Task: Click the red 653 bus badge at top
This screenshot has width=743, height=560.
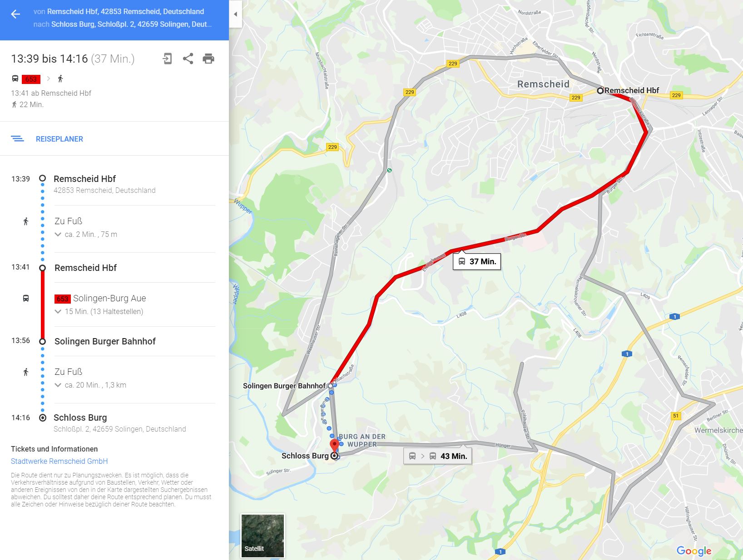Action: [31, 79]
